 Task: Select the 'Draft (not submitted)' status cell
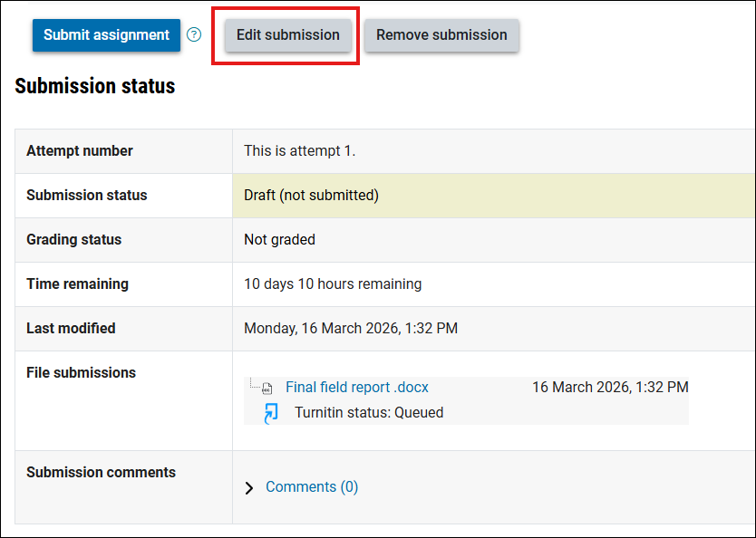(x=494, y=196)
